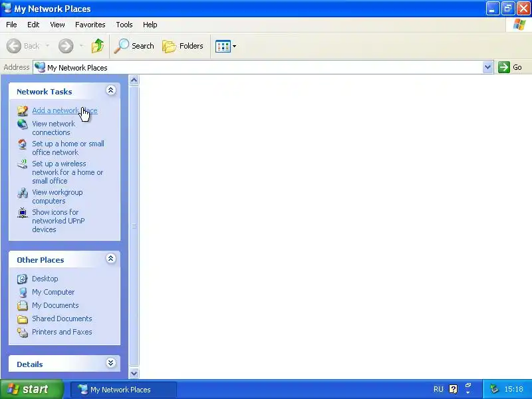Click View workgroup computers link
532x399 pixels.
click(x=57, y=196)
